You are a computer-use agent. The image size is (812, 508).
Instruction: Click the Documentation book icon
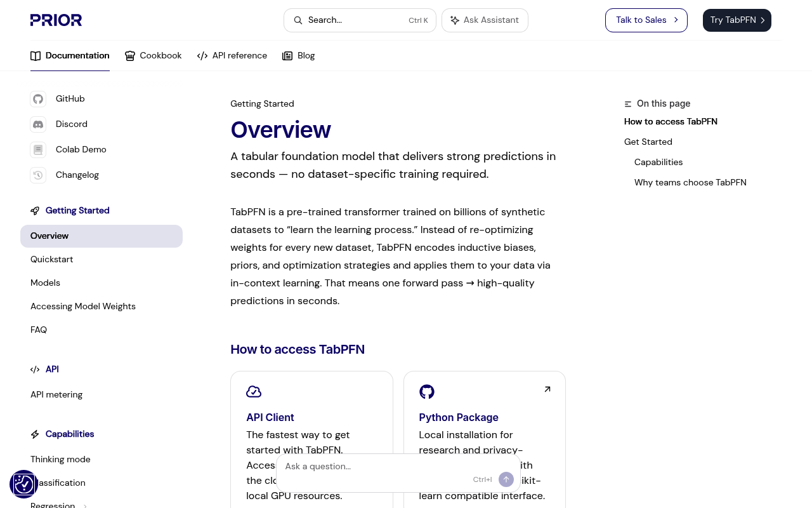click(x=36, y=56)
